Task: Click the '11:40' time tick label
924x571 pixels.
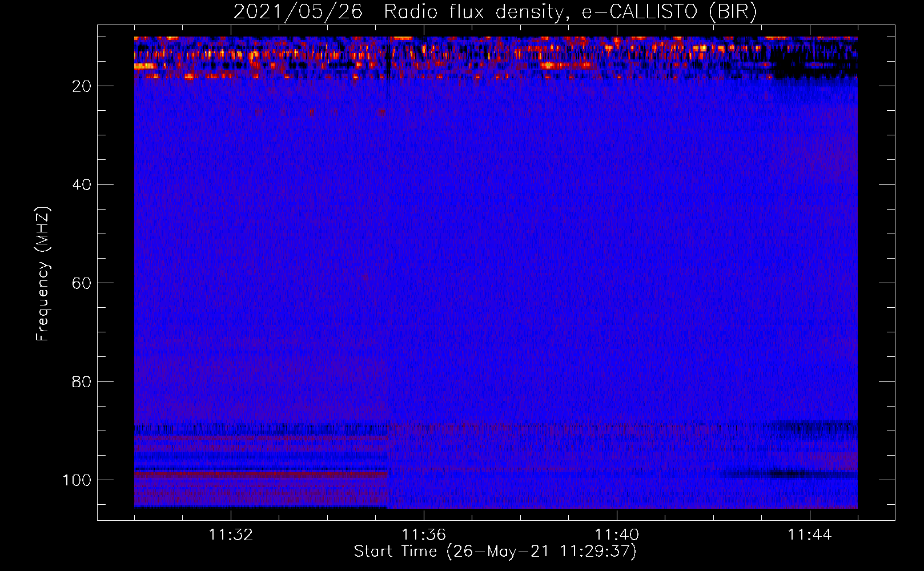Action: 617,535
